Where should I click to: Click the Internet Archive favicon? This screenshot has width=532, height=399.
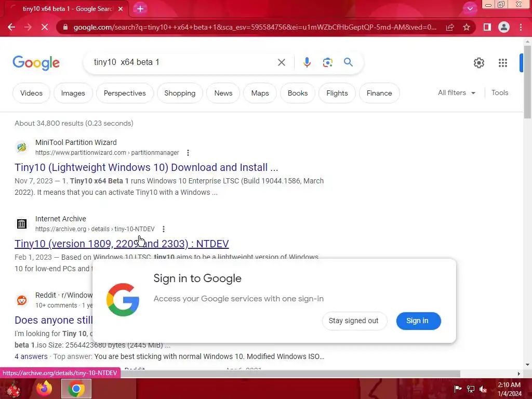(x=22, y=223)
